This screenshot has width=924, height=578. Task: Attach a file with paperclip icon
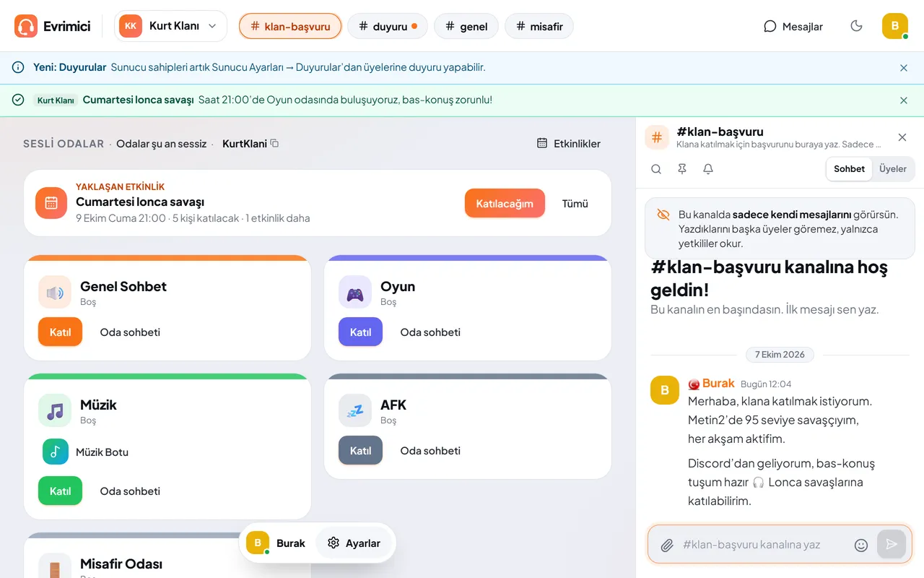[668, 545]
